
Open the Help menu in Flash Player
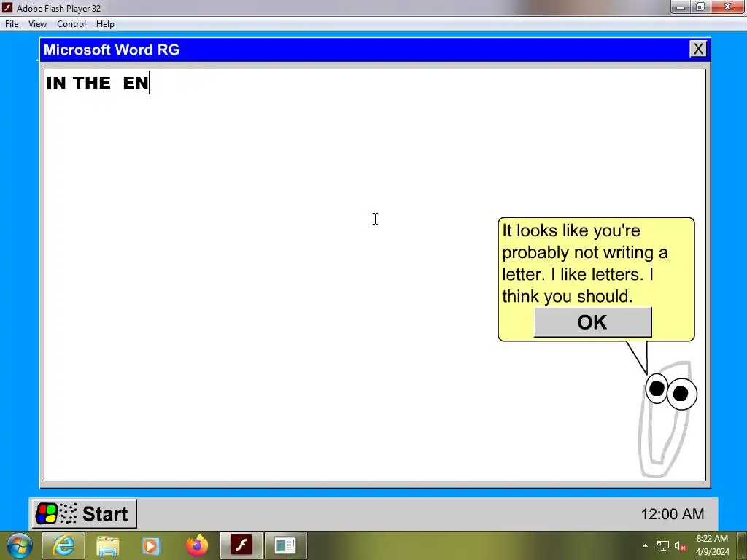[105, 24]
